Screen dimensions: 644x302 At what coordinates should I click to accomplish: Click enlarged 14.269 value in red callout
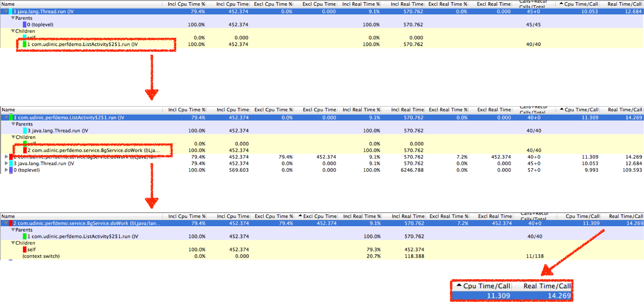pos(559,296)
